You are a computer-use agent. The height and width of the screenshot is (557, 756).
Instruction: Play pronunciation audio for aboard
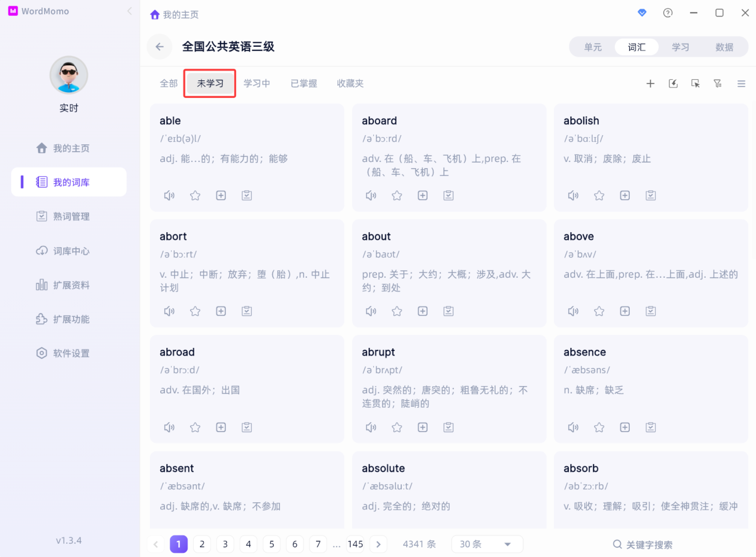coord(371,196)
